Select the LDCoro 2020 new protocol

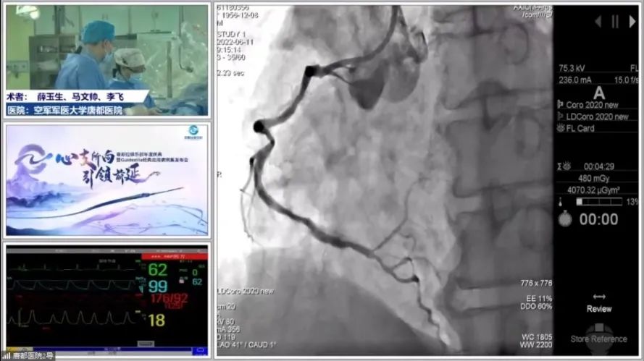coord(597,116)
